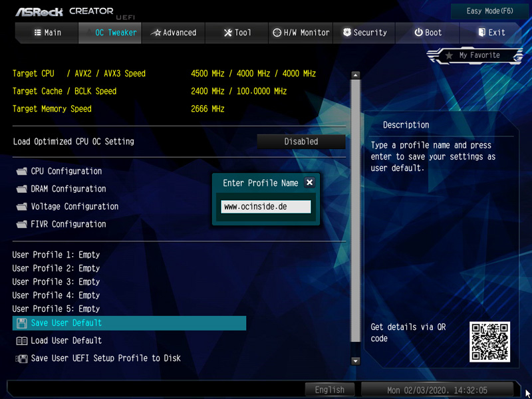Screen dimensions: 532x399
Task: Click Save UEFI Setup Profile disk icon
Action: click(x=22, y=358)
